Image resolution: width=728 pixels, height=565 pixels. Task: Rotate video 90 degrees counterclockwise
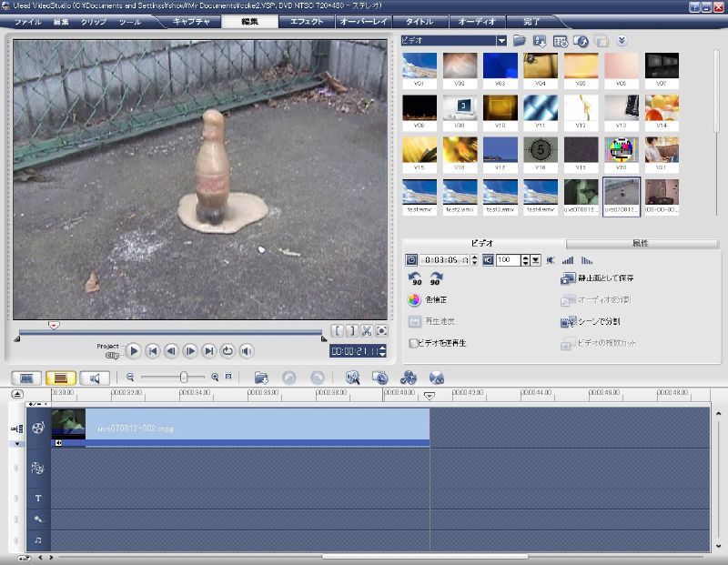click(x=415, y=279)
